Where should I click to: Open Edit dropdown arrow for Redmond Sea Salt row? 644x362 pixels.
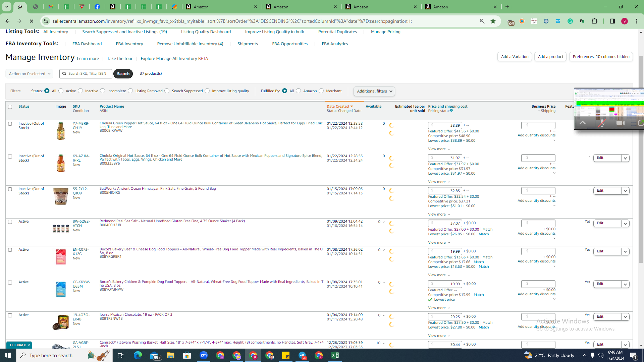pyautogui.click(x=626, y=224)
